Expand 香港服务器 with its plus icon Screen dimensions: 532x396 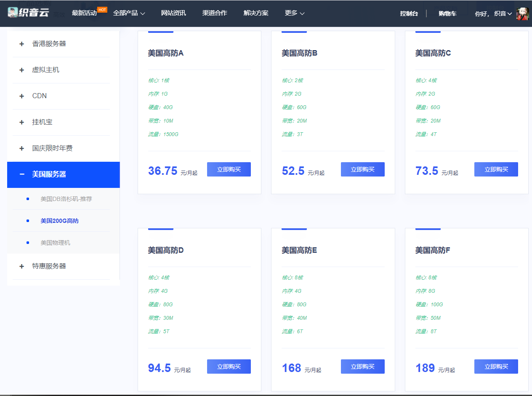[x=22, y=44]
